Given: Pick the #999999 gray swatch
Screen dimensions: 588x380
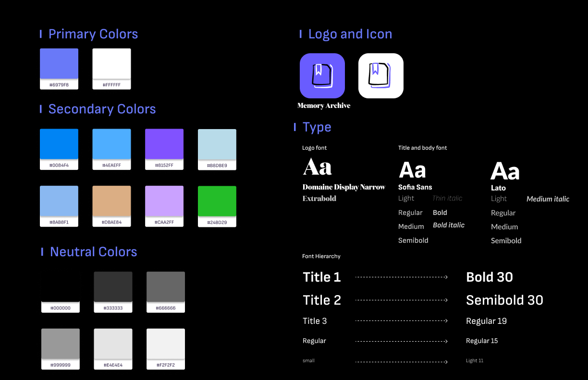Looking at the screenshot, I should pyautogui.click(x=61, y=349).
